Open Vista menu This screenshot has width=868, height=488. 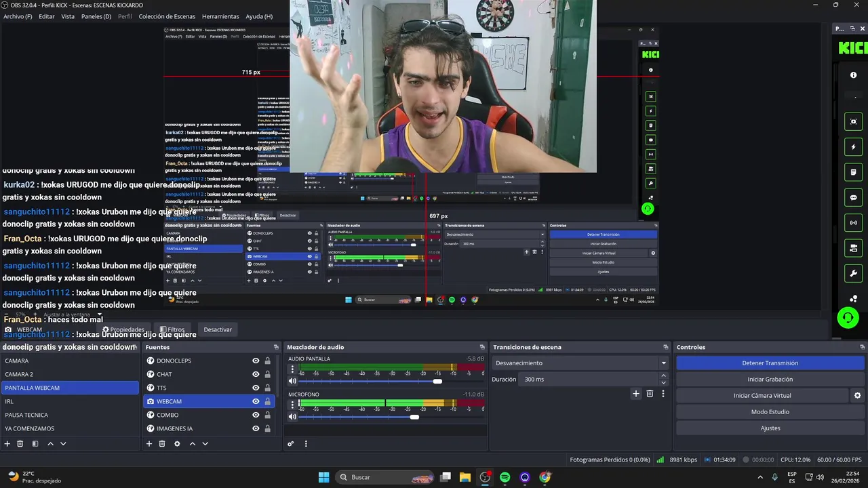pos(68,16)
